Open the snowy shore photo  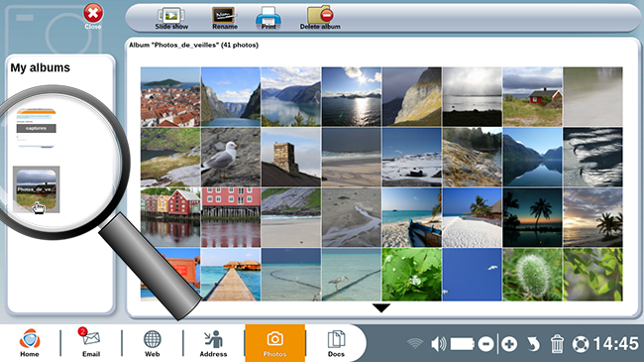point(412,157)
